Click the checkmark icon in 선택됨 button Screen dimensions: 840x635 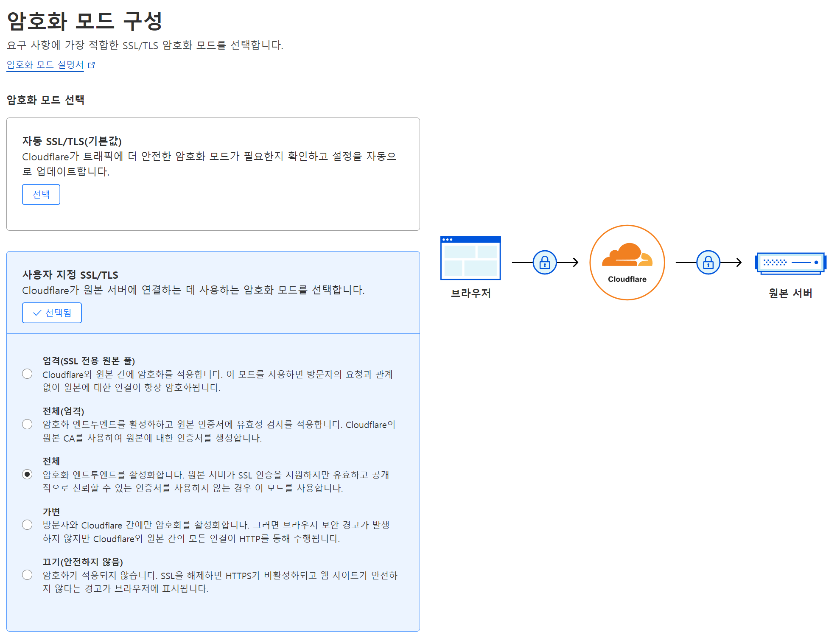pyautogui.click(x=37, y=313)
